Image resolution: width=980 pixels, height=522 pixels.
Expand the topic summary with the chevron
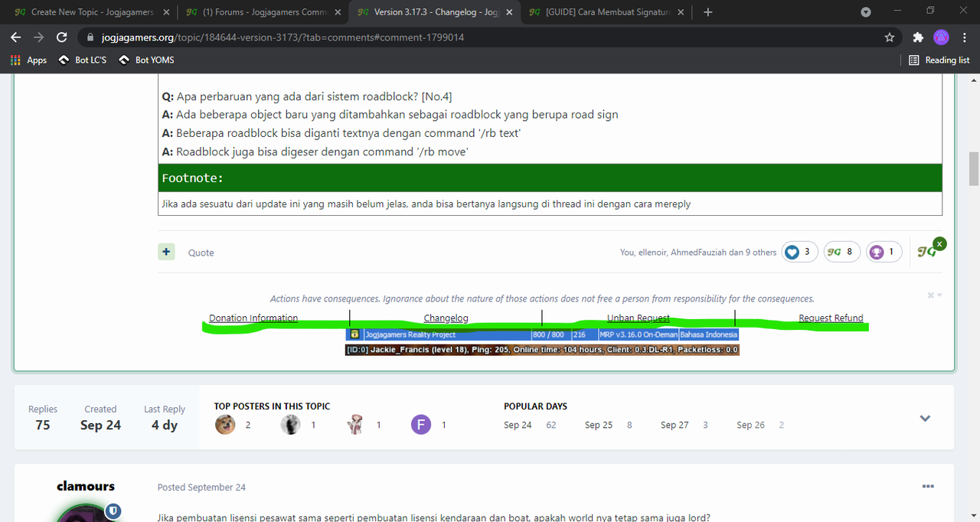[x=925, y=419]
